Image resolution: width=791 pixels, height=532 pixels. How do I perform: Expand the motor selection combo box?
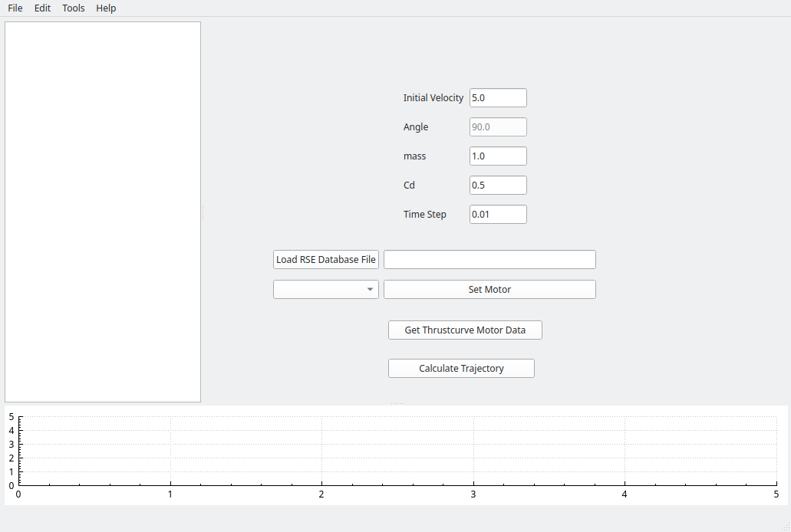325,290
